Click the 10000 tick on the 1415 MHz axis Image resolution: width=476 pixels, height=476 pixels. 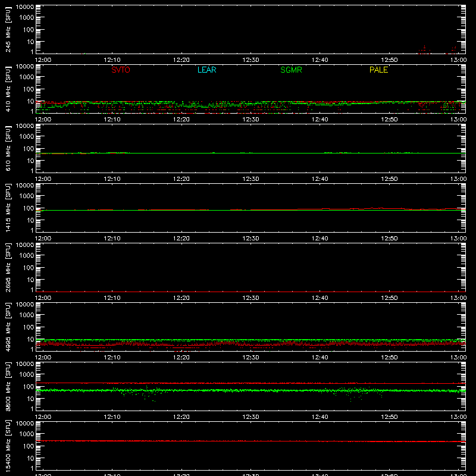click(x=25, y=186)
